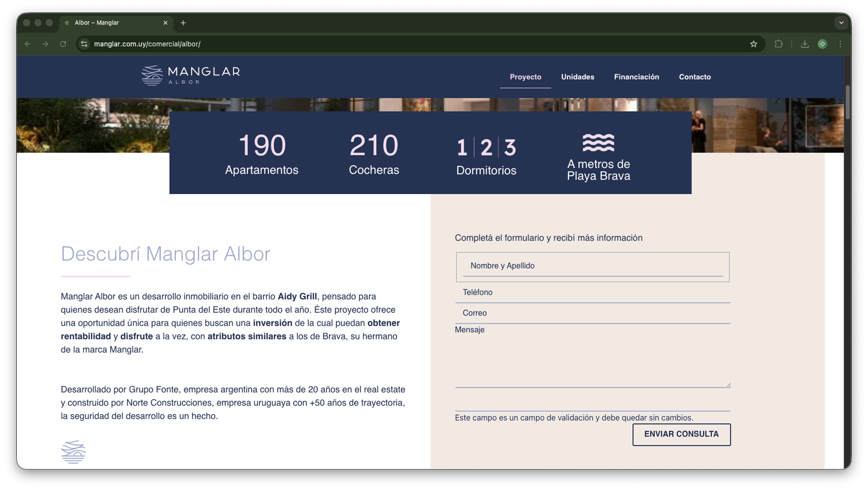The width and height of the screenshot is (868, 490).
Task: Click the page vertical scrollbar
Action: [x=847, y=102]
